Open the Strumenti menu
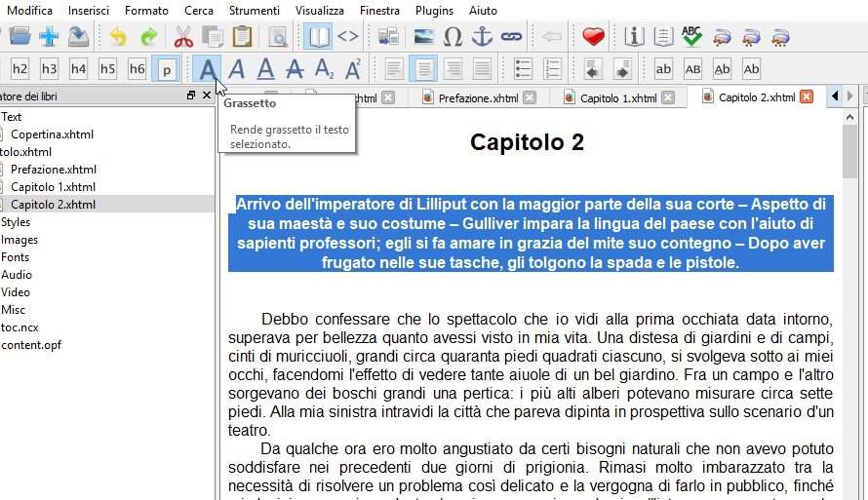The height and width of the screenshot is (500, 868). 255,11
